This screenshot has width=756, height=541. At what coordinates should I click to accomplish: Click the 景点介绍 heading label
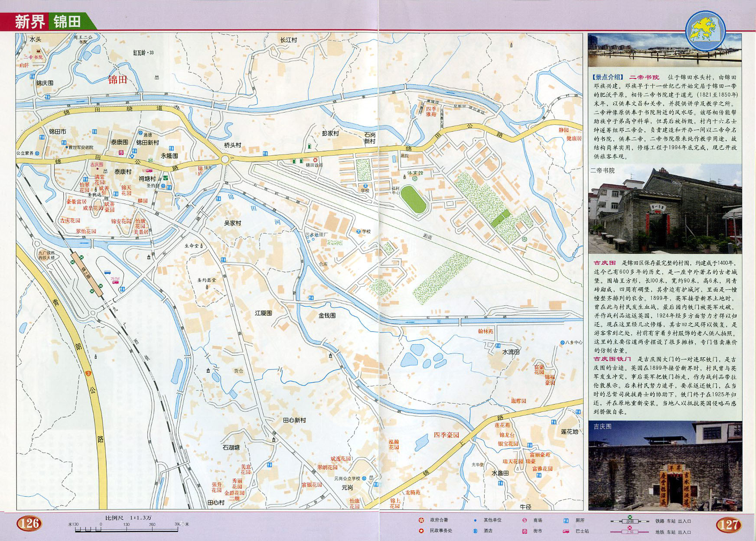pos(607,77)
